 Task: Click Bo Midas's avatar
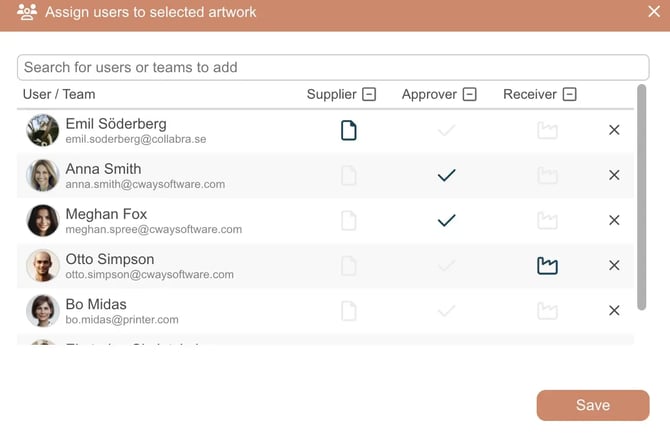[x=42, y=311]
